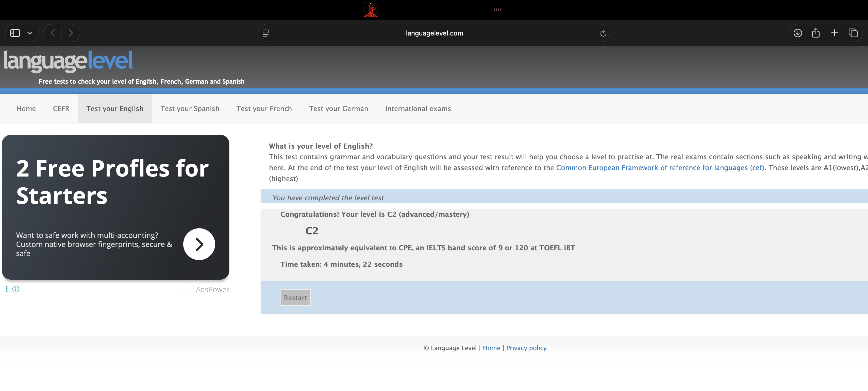868x391 pixels.
Task: Open the Common European Framework link
Action: [x=660, y=168]
